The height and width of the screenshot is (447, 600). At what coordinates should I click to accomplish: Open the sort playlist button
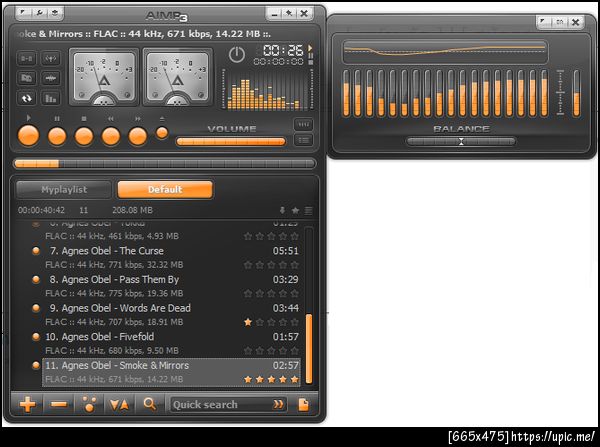tap(119, 405)
